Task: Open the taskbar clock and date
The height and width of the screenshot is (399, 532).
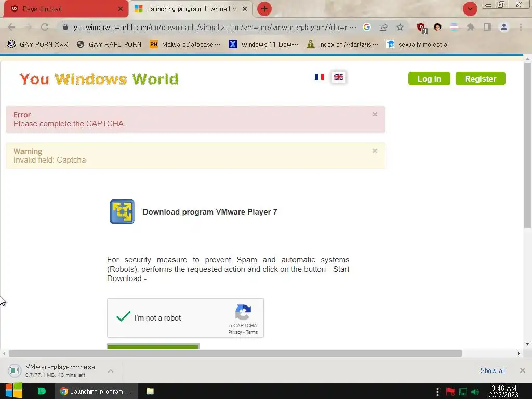Action: (503, 392)
